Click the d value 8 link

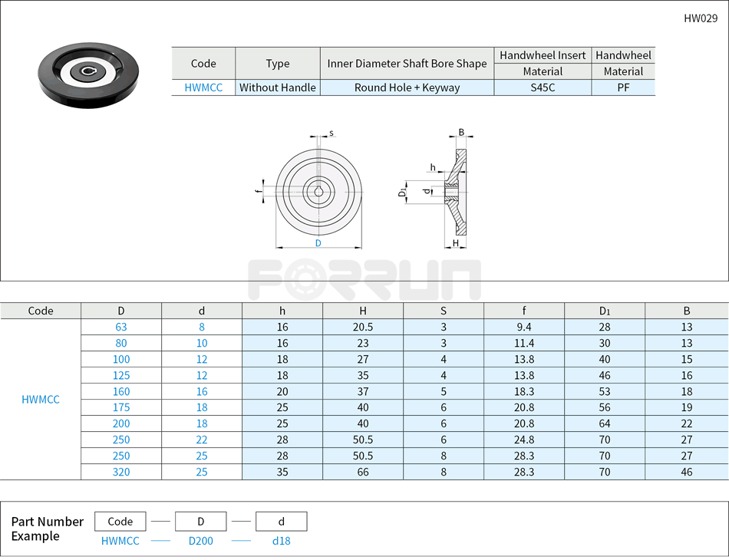coord(201,327)
